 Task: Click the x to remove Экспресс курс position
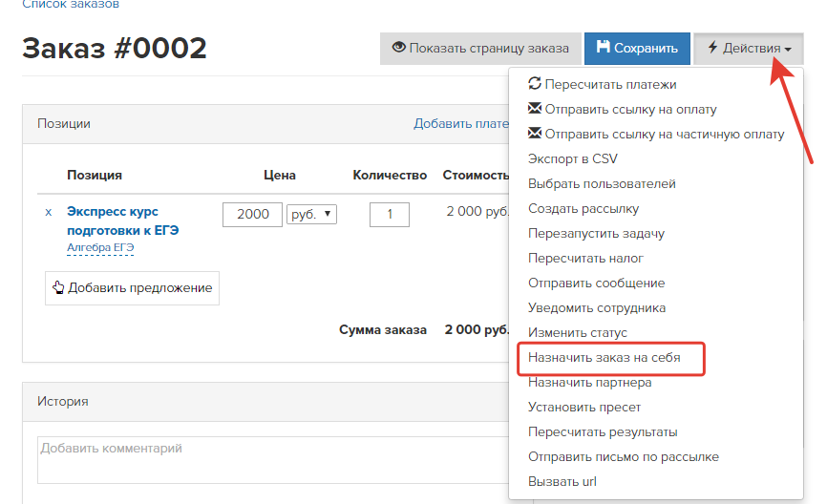(49, 213)
